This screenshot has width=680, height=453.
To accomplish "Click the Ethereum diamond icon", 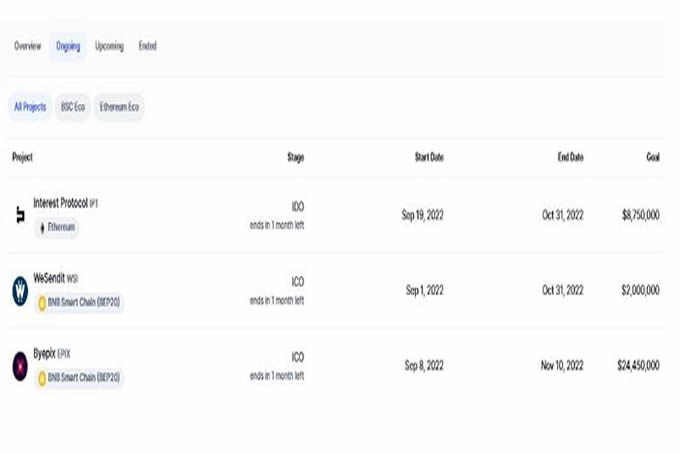I will 41,228.
